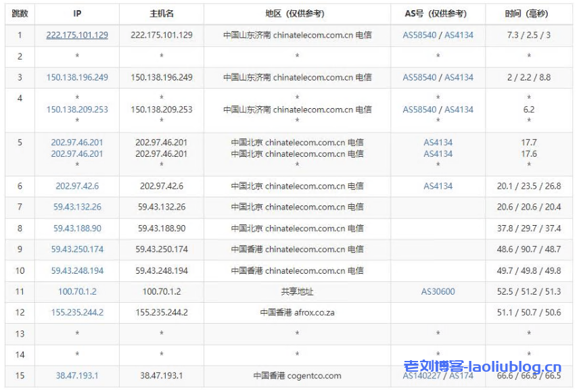Open the 150.138.209.253 IP link
The height and width of the screenshot is (392, 579).
77,109
